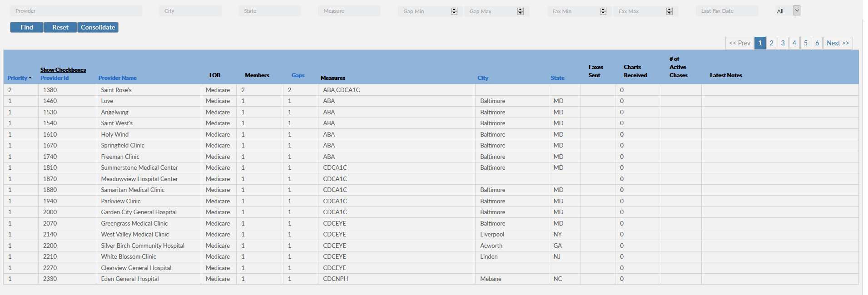Screen dimensions: 868x295
Task: Click the Next >> pagination link
Action: tap(838, 43)
